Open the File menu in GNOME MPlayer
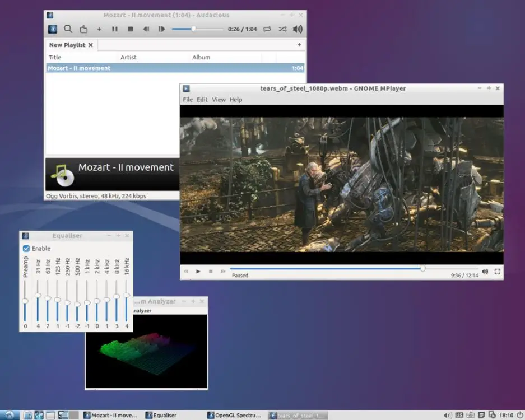The width and height of the screenshot is (525, 420). [188, 100]
